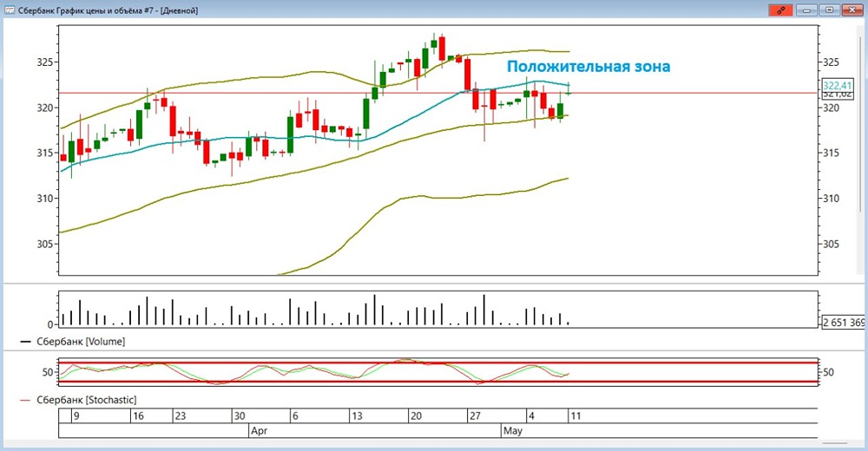Close the Сбербанк chart window

[x=852, y=10]
